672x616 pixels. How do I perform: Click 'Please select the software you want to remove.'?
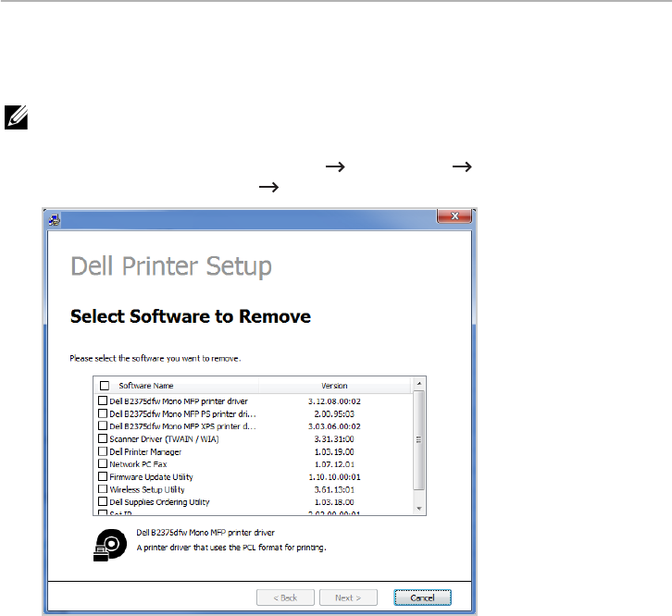click(x=156, y=359)
